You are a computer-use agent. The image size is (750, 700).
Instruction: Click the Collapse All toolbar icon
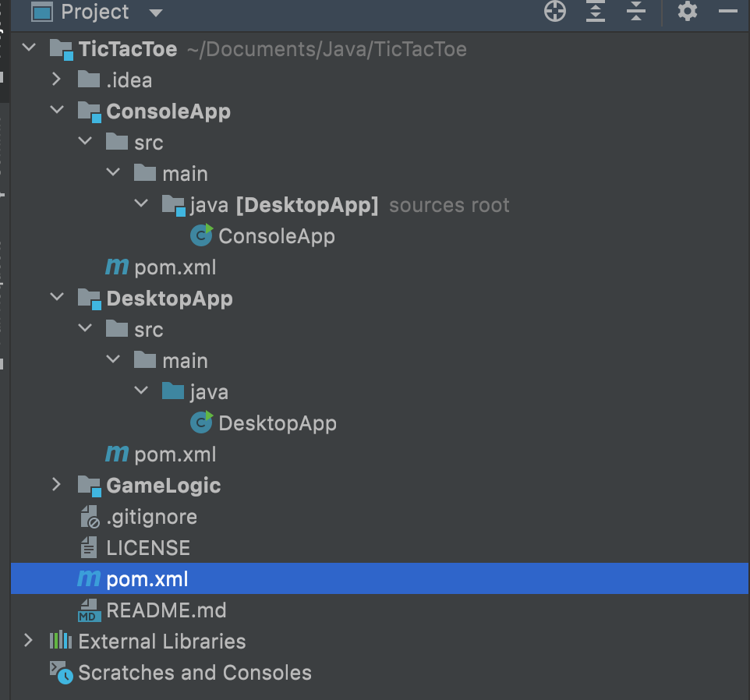click(x=635, y=11)
